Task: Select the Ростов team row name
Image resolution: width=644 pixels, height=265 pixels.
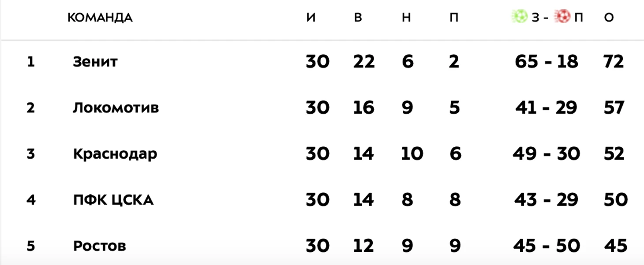Action: 100,246
